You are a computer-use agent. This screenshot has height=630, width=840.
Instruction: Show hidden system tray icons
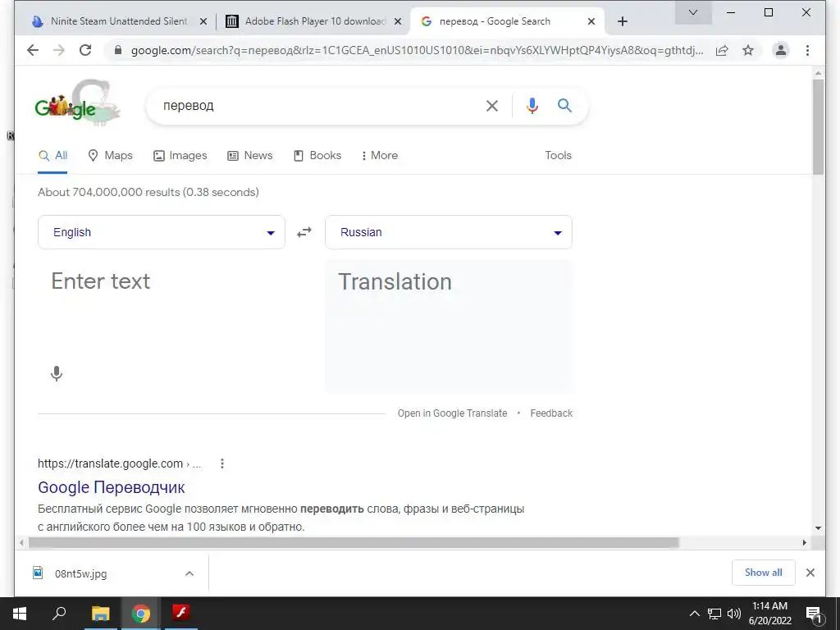click(694, 614)
